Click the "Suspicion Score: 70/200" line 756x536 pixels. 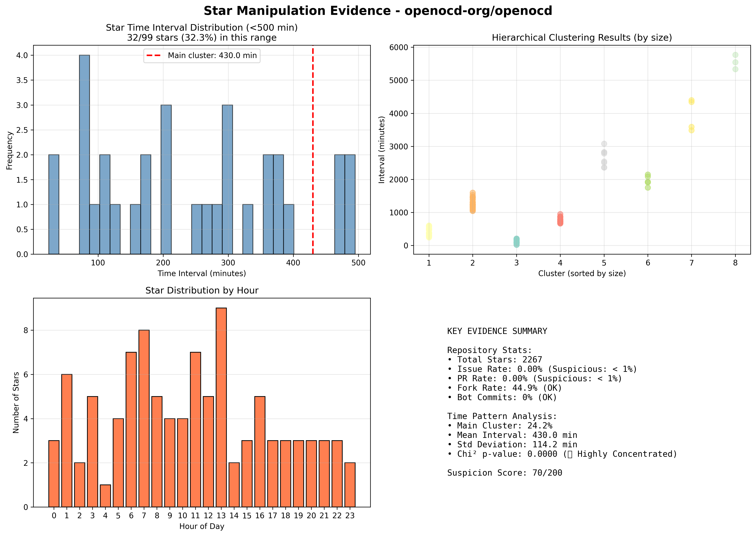[505, 473]
